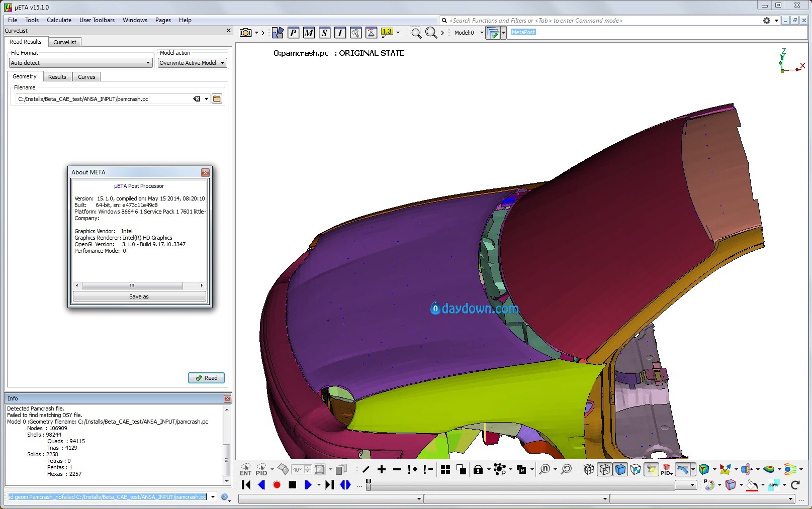
Task: Browse for file with folder icon
Action: pos(217,99)
